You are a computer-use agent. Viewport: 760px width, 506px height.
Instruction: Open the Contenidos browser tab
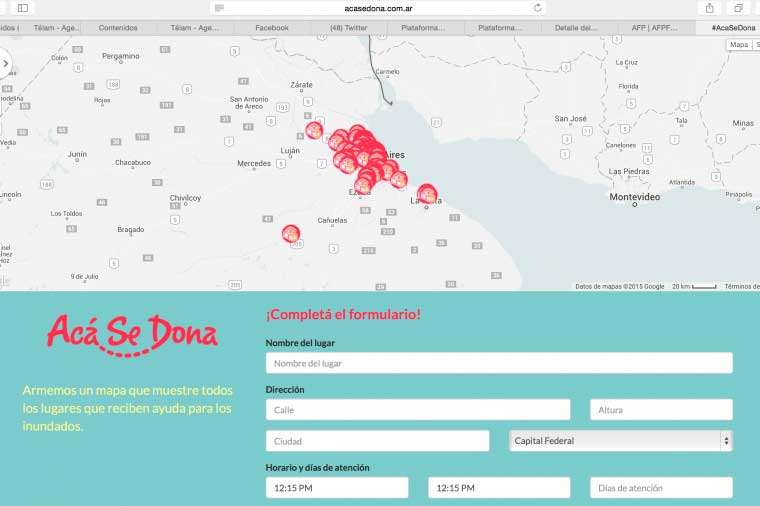point(118,28)
